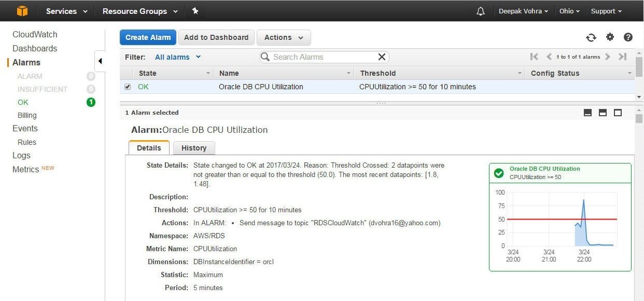Viewport: 644px width, 301px height.
Task: Click the Oracle DB CPU Utilization name cell
Action: coord(261,87)
